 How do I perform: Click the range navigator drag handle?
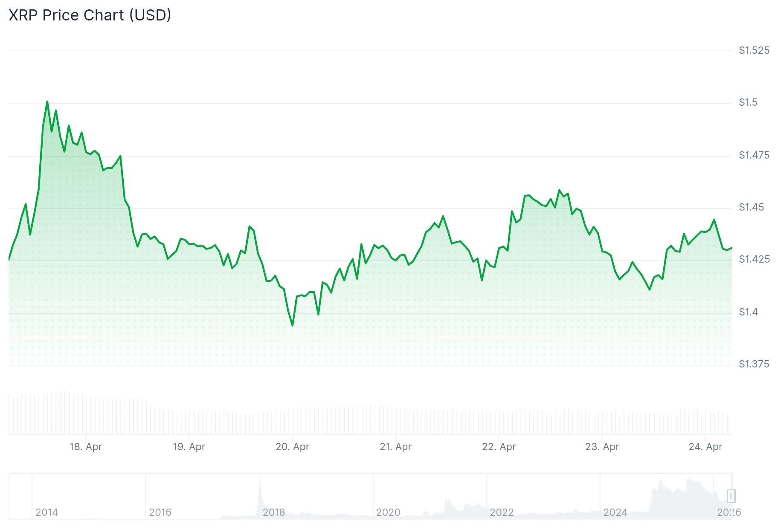(x=731, y=496)
